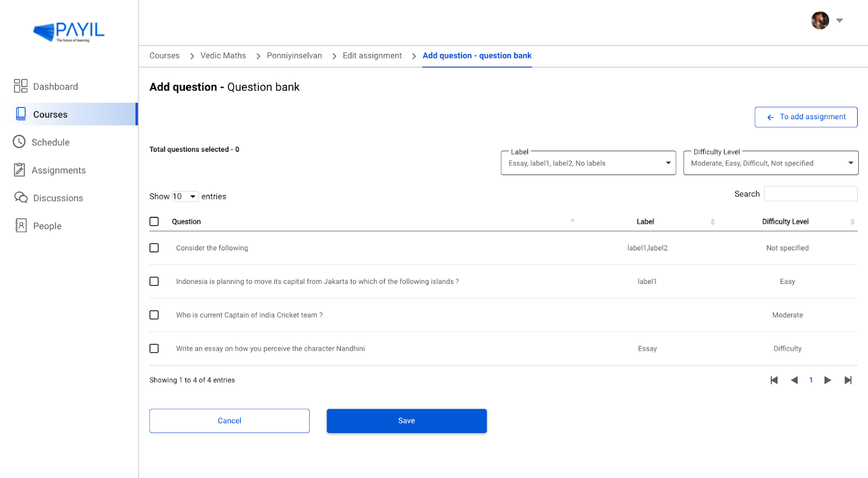Viewport: 868px width, 478px height.
Task: Click the 'label1,label2' label cell
Action: pos(647,248)
